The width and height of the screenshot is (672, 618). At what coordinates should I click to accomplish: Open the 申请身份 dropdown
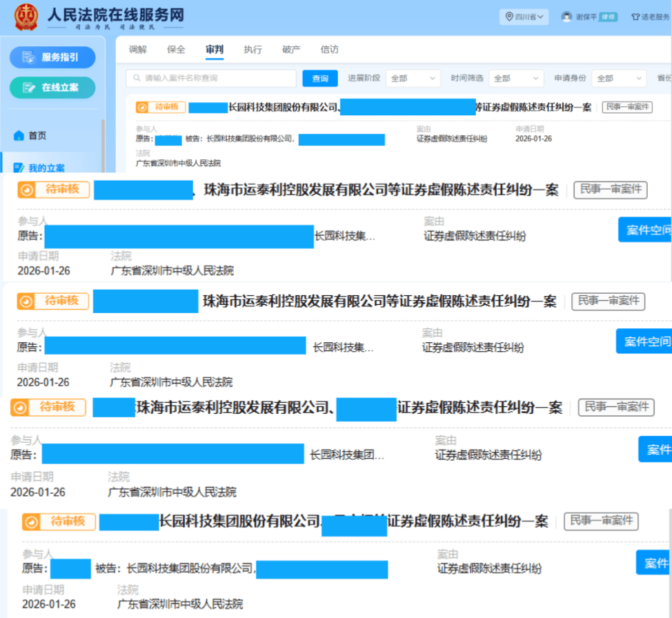tap(618, 79)
